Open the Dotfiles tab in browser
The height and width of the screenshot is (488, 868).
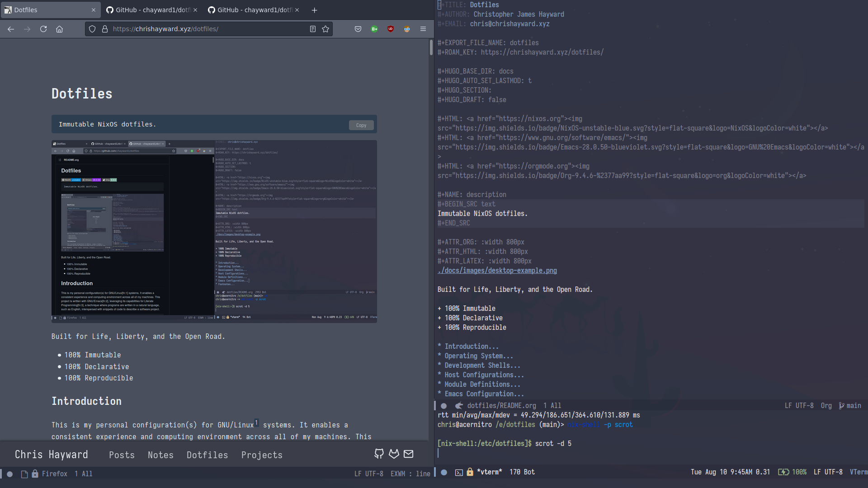point(47,9)
